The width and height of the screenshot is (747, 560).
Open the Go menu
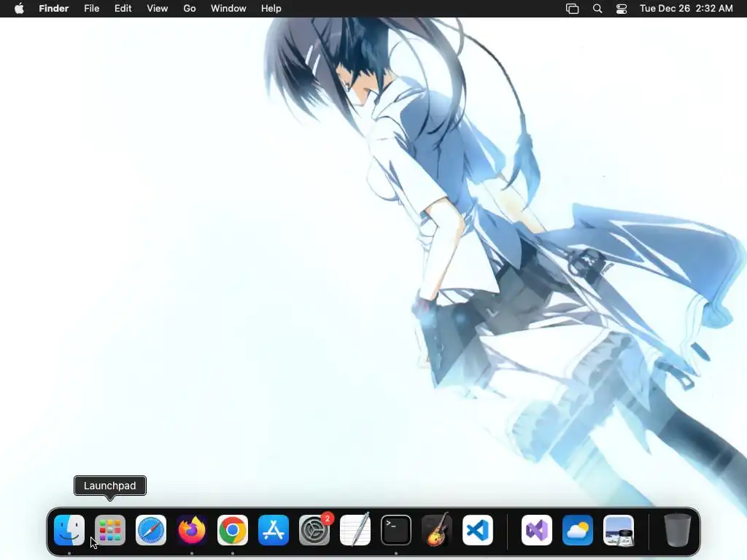point(190,9)
